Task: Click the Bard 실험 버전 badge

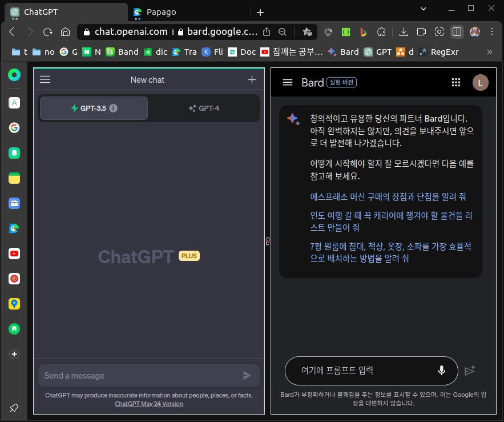Action: [x=341, y=82]
